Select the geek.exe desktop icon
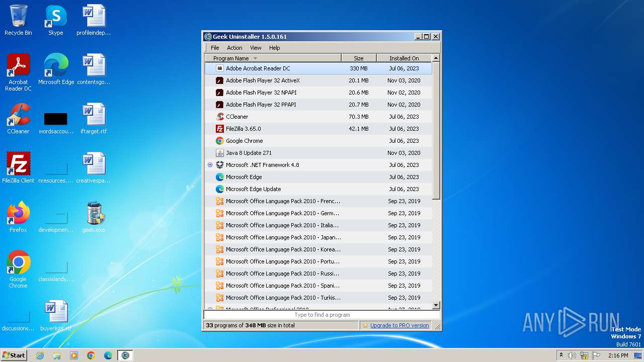644x362 pixels. tap(94, 217)
